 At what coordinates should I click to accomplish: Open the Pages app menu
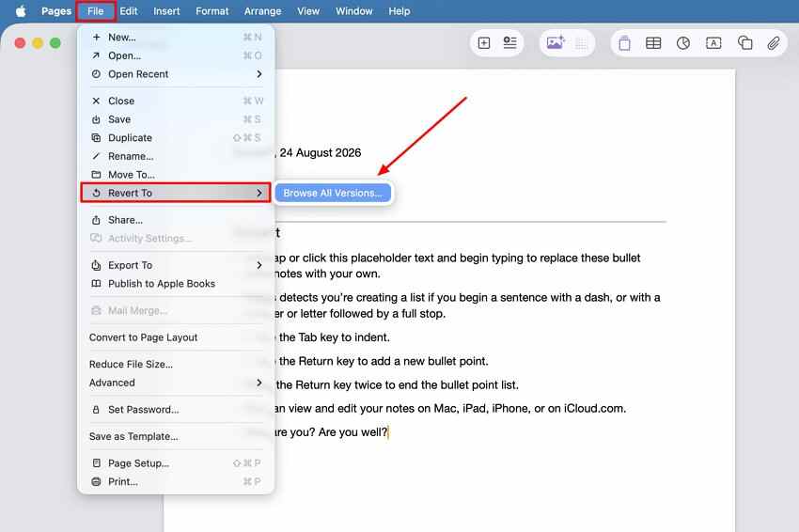click(56, 11)
